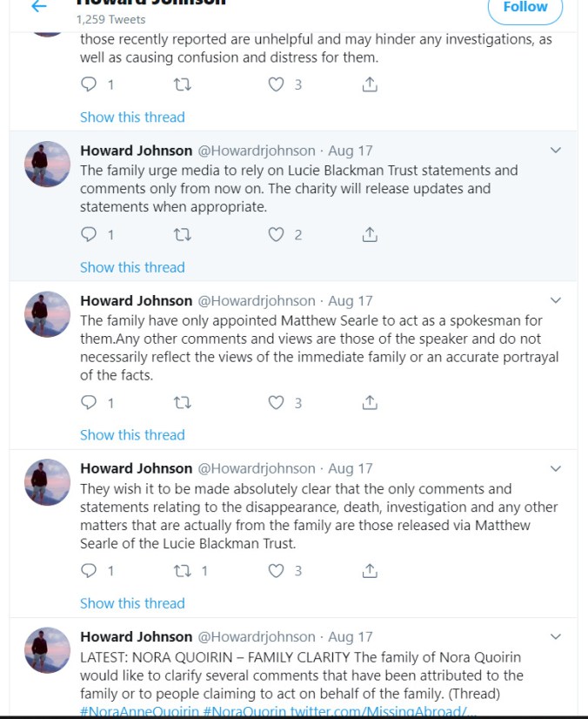The width and height of the screenshot is (588, 719).
Task: Follow Howard Johnson
Action: click(x=525, y=8)
